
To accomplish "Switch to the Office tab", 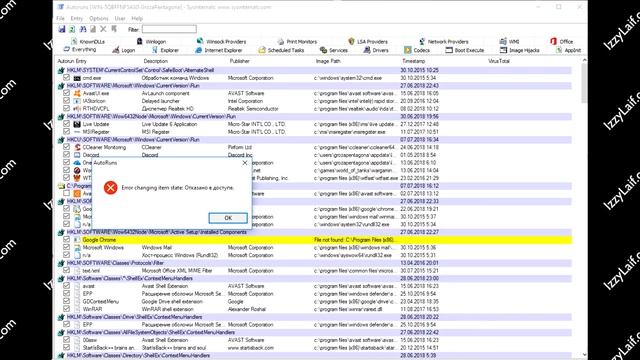I will point(562,42).
